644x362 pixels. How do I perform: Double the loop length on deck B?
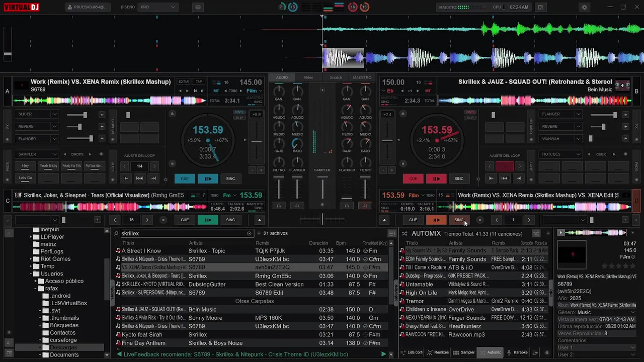519,166
